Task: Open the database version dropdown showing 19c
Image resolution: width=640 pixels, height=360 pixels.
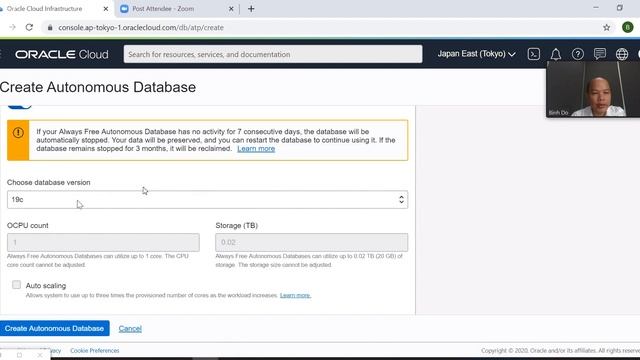Action: coord(207,200)
